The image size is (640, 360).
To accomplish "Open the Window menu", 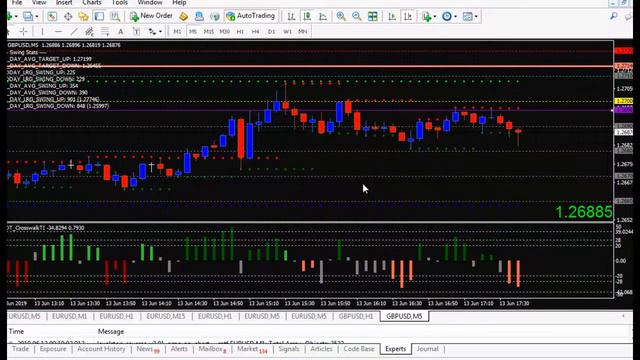I will tap(150, 2).
